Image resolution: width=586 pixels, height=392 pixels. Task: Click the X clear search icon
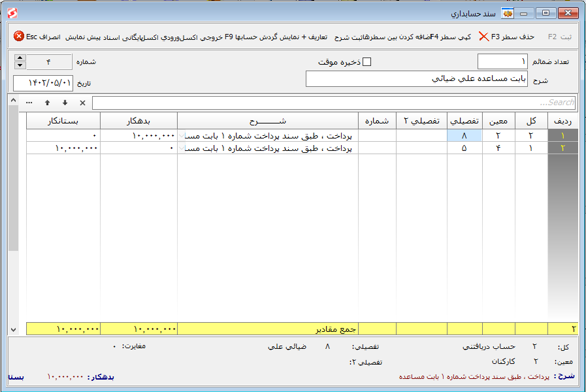82,103
